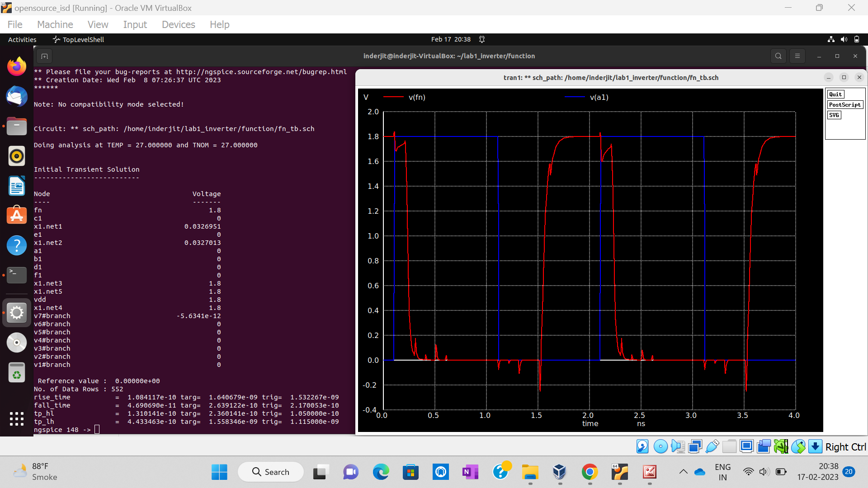Open the Machine menu in VirtualBox

[x=55, y=24]
